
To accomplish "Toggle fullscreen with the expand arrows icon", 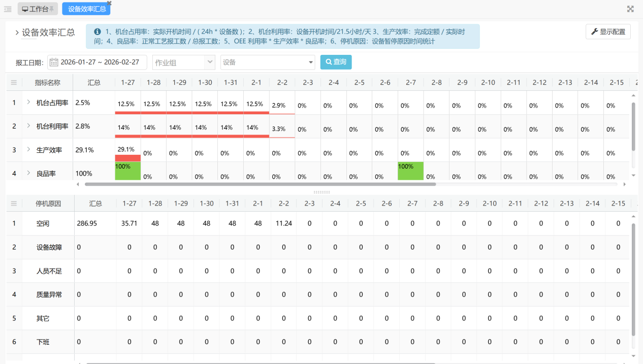I will (x=630, y=8).
